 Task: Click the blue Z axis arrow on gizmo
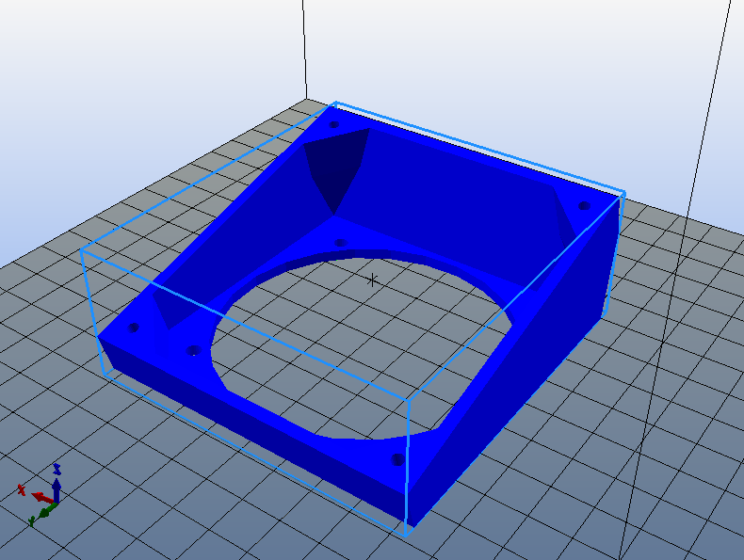57,490
